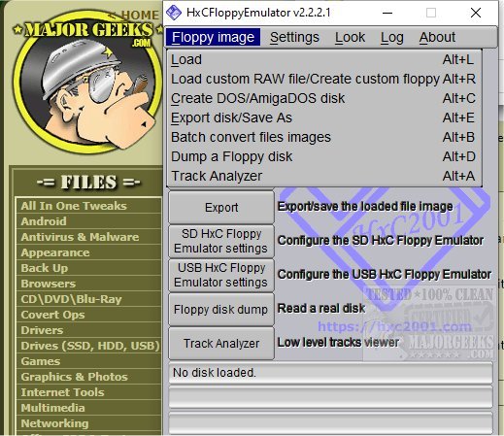Open the Log menu
Screen dimensions: 504x436
(x=392, y=37)
